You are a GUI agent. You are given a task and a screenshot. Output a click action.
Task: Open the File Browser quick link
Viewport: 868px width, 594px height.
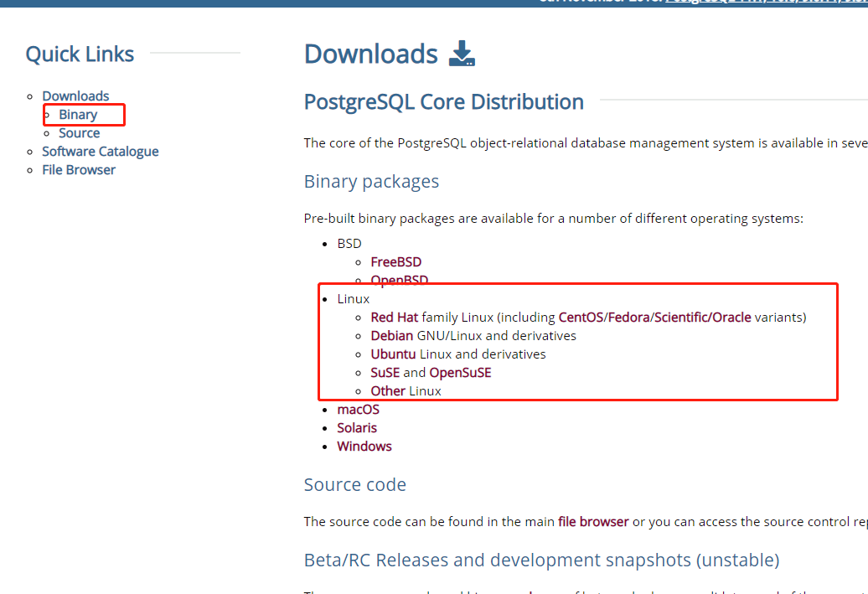pos(79,170)
